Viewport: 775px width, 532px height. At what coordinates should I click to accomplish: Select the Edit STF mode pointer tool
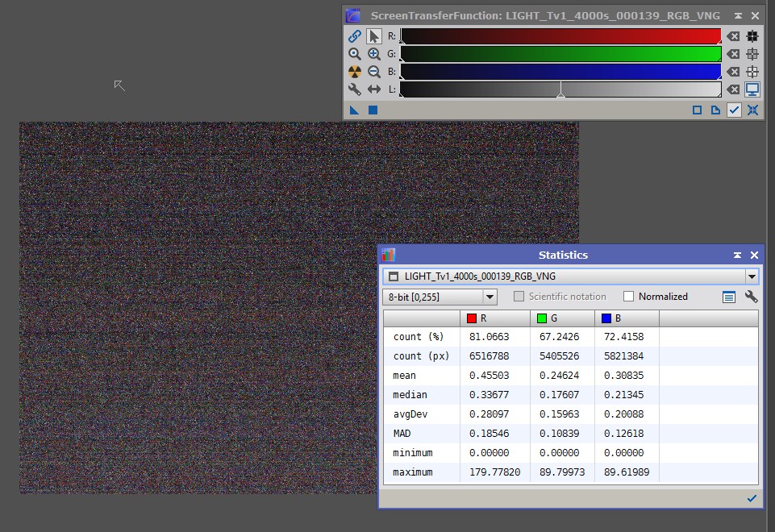[x=374, y=36]
